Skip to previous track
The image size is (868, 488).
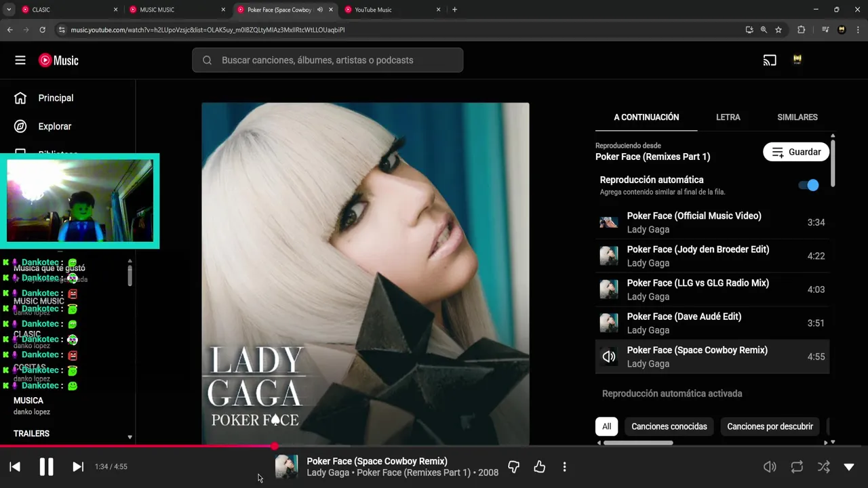click(x=15, y=467)
